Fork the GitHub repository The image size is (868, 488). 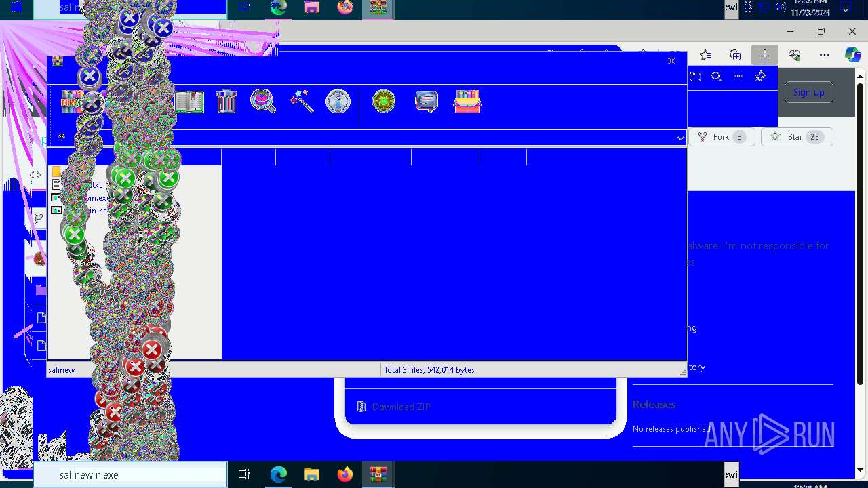(721, 137)
